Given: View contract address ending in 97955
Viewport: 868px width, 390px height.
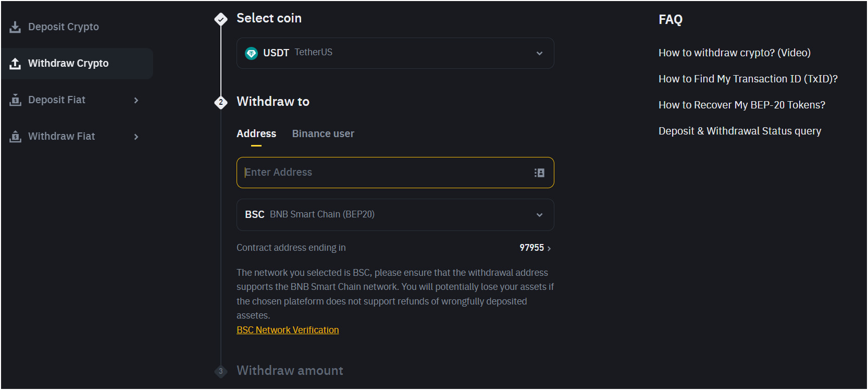Looking at the screenshot, I should click(x=535, y=248).
